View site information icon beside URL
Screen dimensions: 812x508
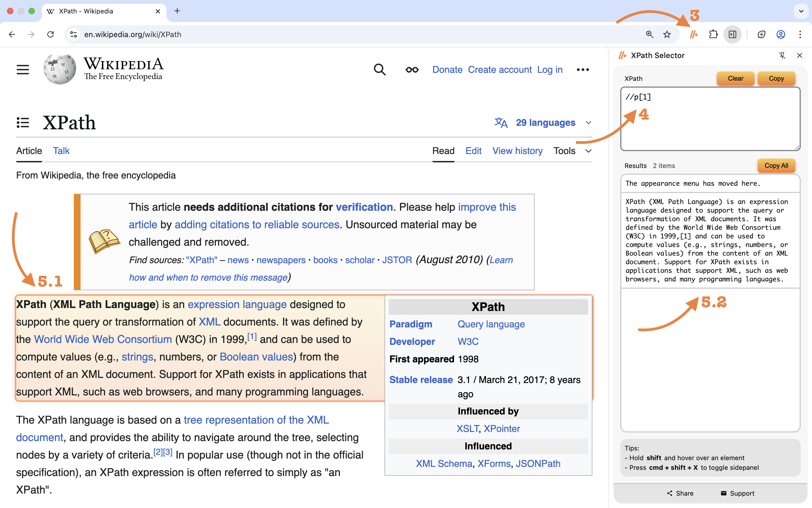point(74,34)
